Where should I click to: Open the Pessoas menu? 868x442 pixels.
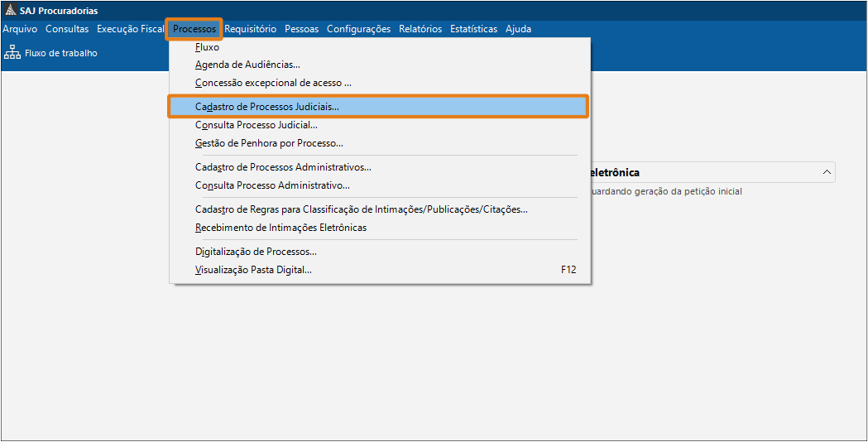coord(301,29)
